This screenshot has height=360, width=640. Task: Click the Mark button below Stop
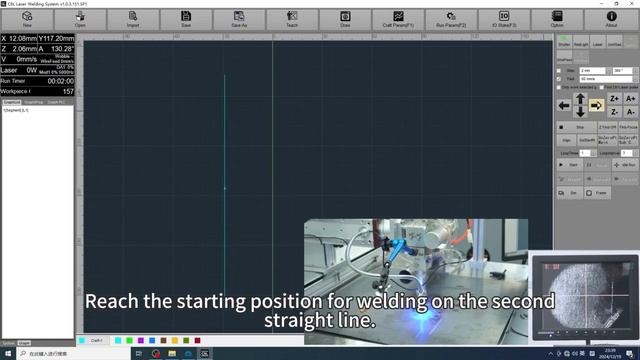[x=567, y=140]
